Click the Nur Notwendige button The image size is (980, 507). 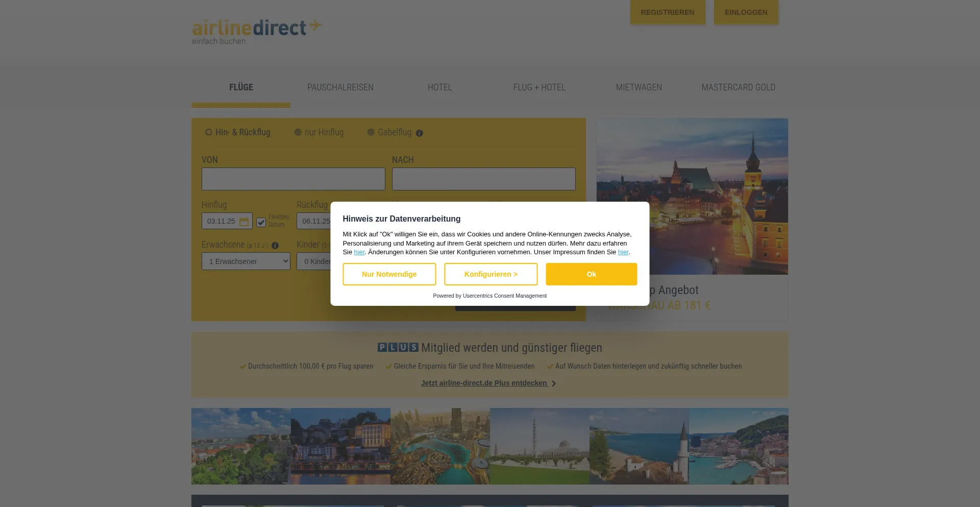click(x=389, y=274)
